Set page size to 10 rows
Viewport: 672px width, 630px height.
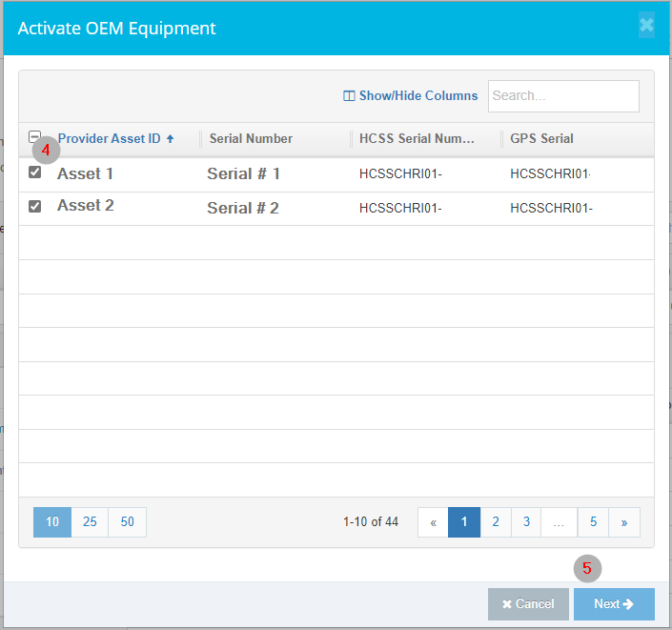52,522
